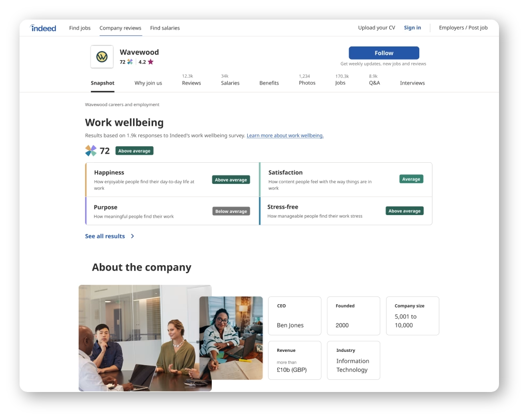Click the Sign in link
The height and width of the screenshot is (420, 527).
412,28
